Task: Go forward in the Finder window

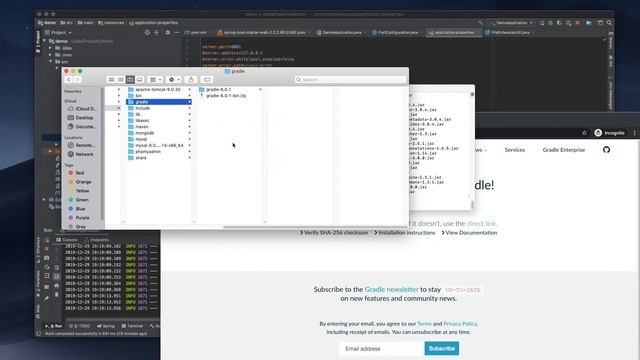Action: [77, 80]
